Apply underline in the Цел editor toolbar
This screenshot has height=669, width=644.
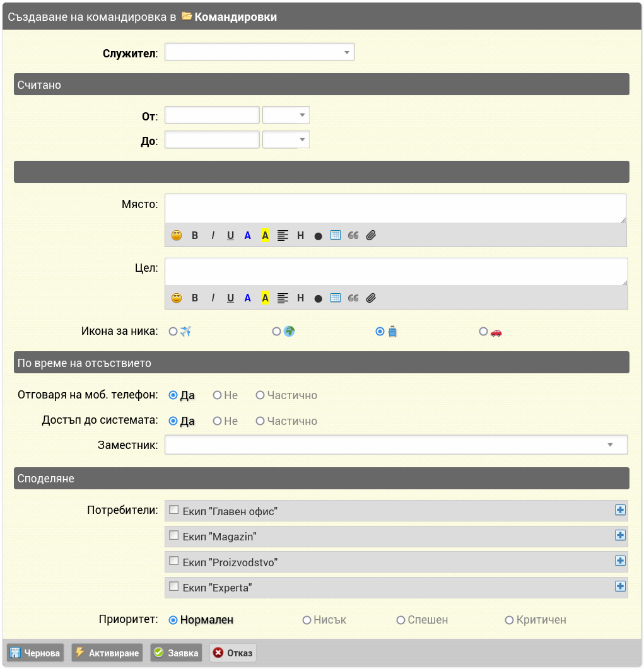[230, 298]
